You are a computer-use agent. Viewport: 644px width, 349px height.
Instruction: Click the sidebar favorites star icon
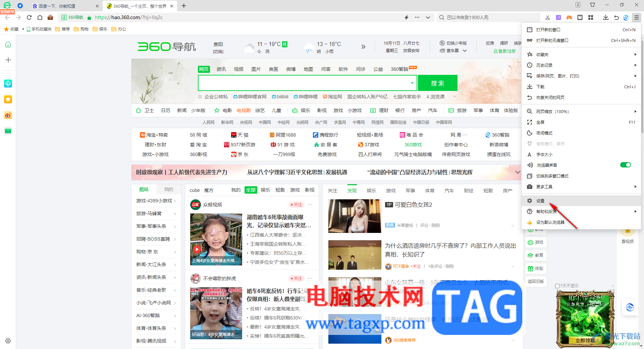(8, 99)
